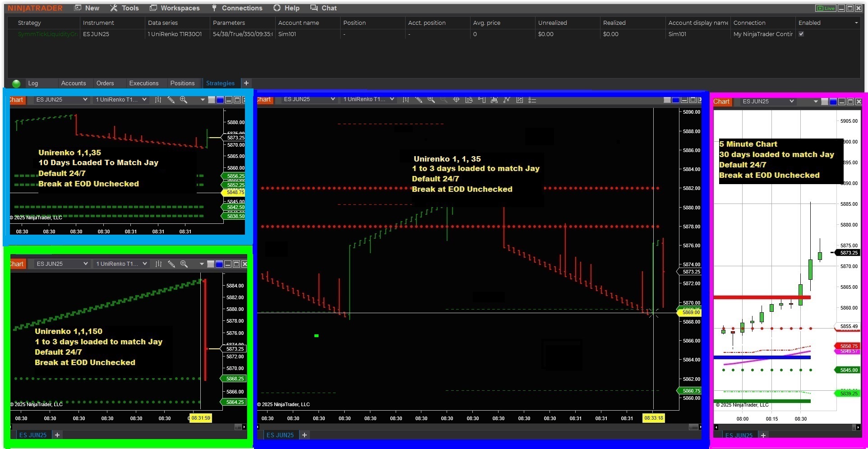This screenshot has width=868, height=449.
Task: Expand instrument dropdown in 5 Minute chart
Action: [x=791, y=102]
